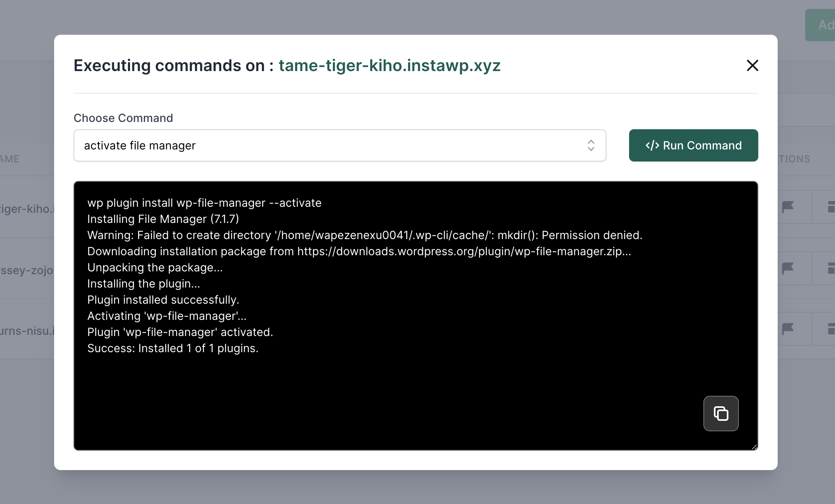Viewport: 835px width, 504px height.
Task: Click flag icon in the urns-nisu row
Action: coord(787,329)
